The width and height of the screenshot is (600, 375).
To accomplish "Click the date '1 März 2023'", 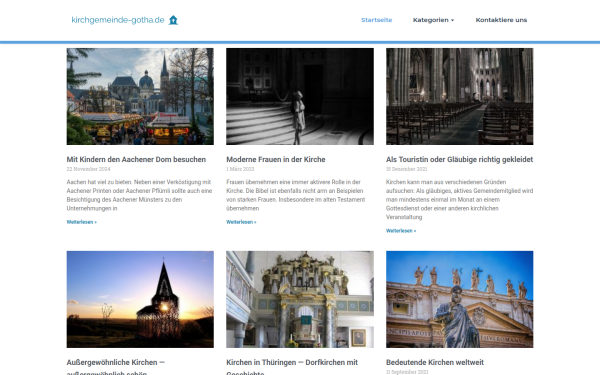I will point(240,169).
